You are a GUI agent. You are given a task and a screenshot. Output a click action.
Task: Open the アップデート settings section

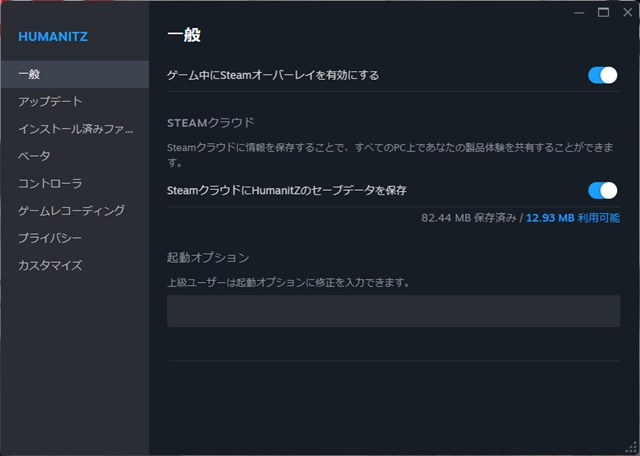[x=50, y=102]
